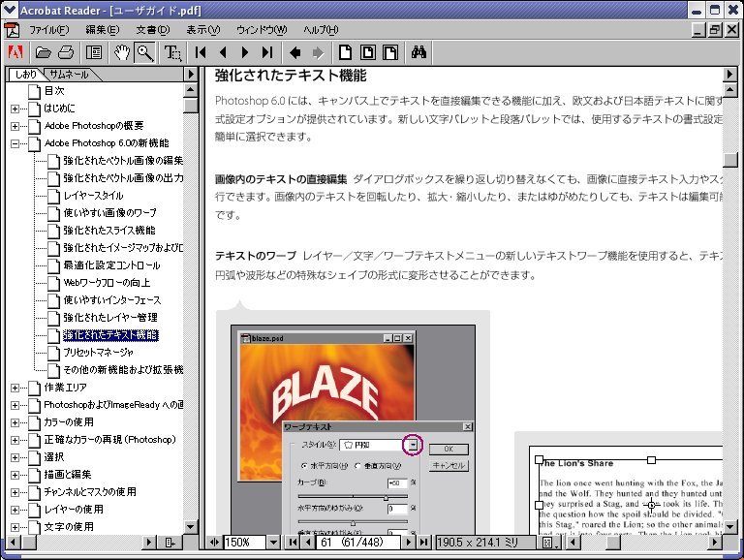Select the Text selection tool
The width and height of the screenshot is (744, 560).
[x=172, y=52]
